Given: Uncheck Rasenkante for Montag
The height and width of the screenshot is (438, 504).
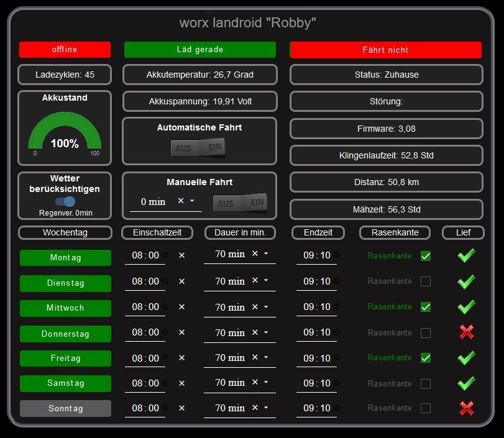Looking at the screenshot, I should pyautogui.click(x=426, y=256).
